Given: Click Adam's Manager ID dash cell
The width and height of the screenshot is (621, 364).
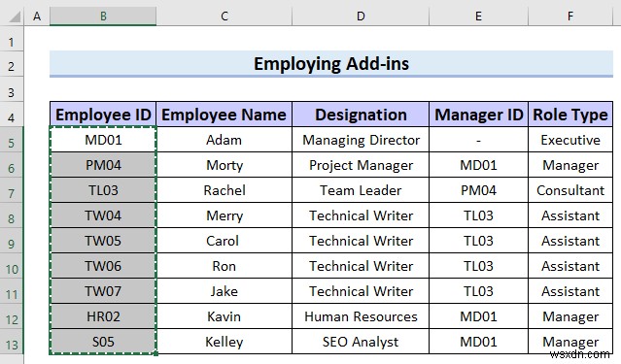Looking at the screenshot, I should coord(478,140).
